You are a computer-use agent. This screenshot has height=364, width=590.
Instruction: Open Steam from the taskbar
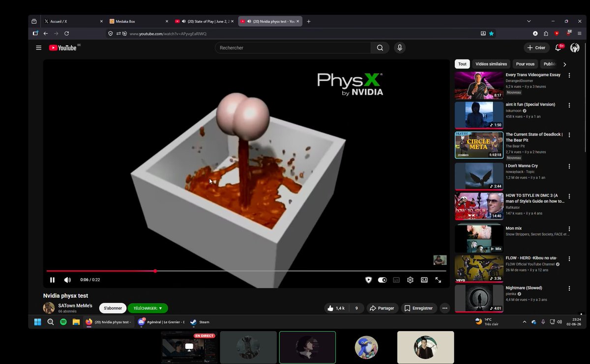point(201,322)
